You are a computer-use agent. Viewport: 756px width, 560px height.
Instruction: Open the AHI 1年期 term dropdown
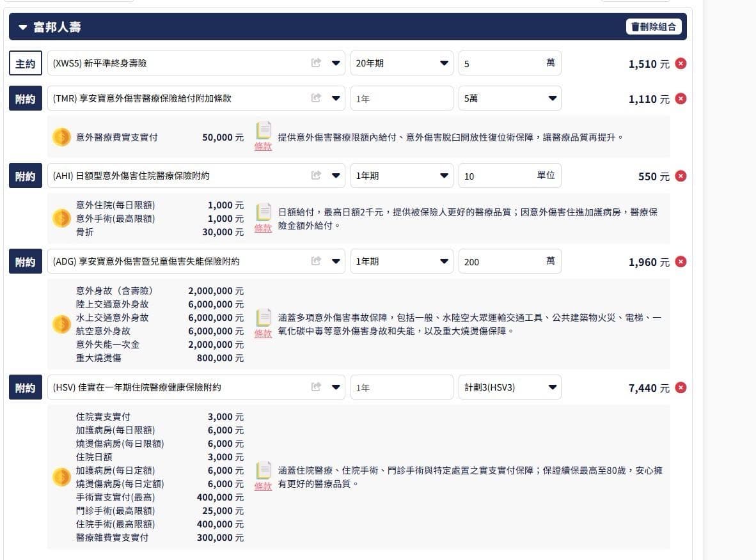tap(402, 176)
